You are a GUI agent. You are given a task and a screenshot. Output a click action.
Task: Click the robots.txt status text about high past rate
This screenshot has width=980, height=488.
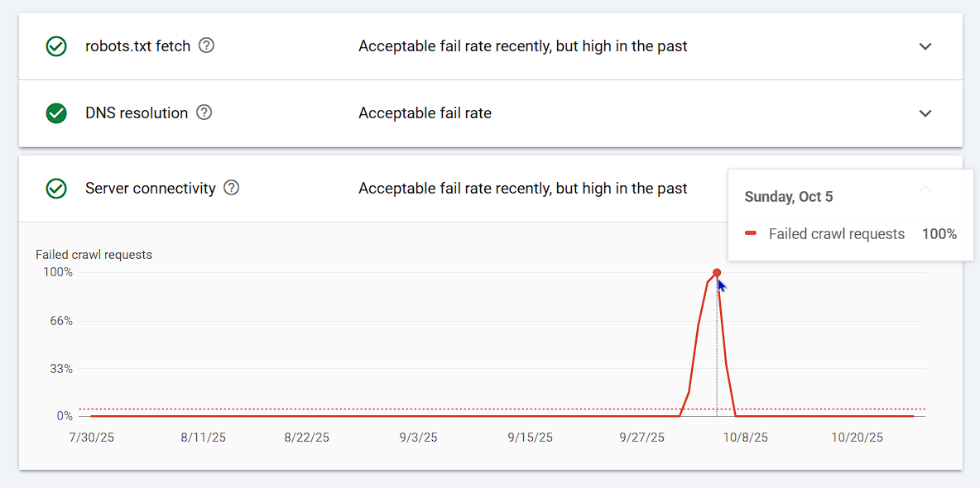[x=522, y=46]
